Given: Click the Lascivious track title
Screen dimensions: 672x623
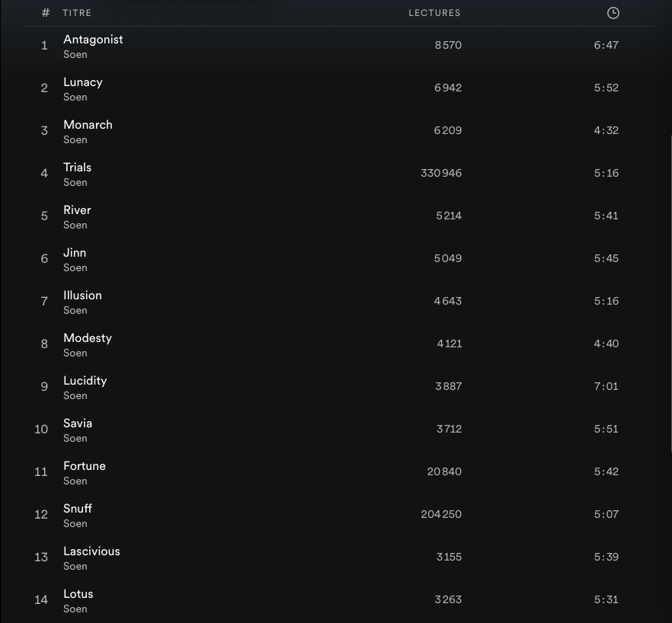Looking at the screenshot, I should 91,551.
